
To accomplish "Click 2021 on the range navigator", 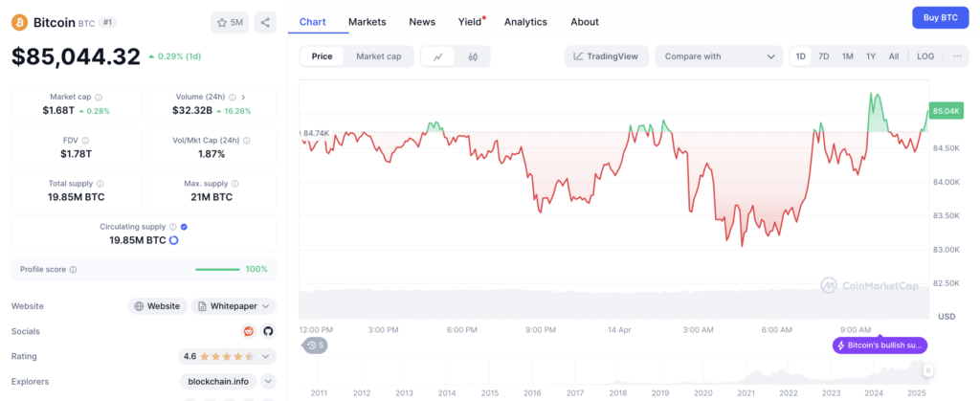I will 745,393.
